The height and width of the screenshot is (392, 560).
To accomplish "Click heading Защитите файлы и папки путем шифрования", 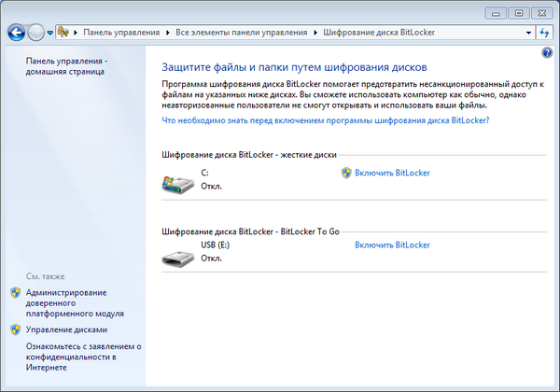I will tap(294, 67).
